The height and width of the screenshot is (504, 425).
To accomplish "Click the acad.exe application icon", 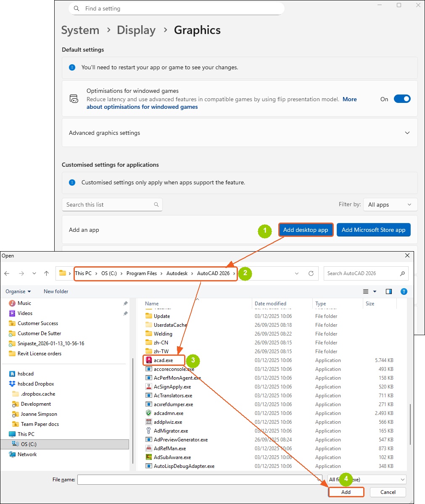I will [148, 360].
